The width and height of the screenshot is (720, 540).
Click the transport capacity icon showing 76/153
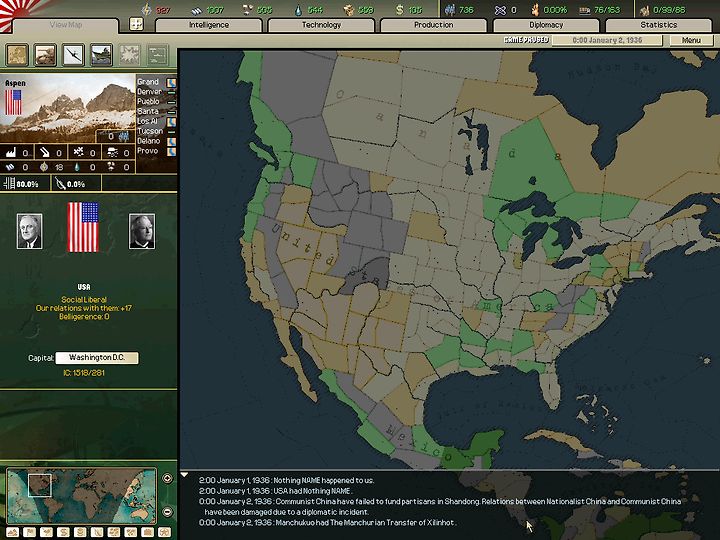585,10
